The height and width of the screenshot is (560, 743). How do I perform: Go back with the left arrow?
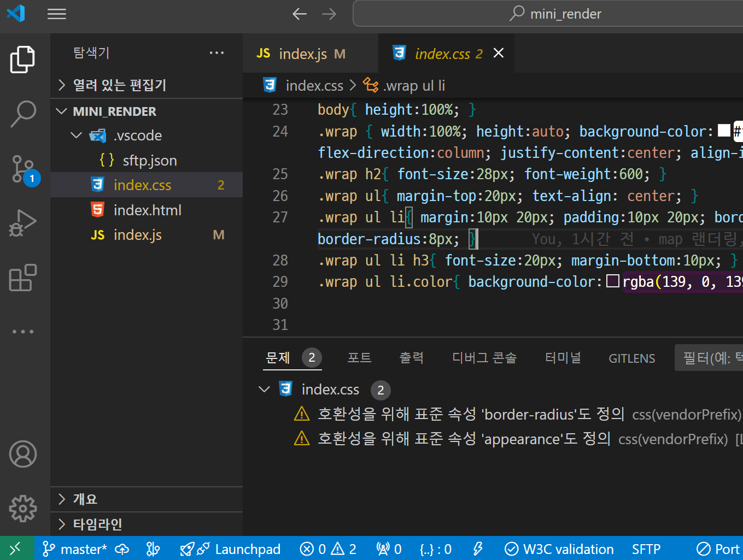click(x=299, y=14)
